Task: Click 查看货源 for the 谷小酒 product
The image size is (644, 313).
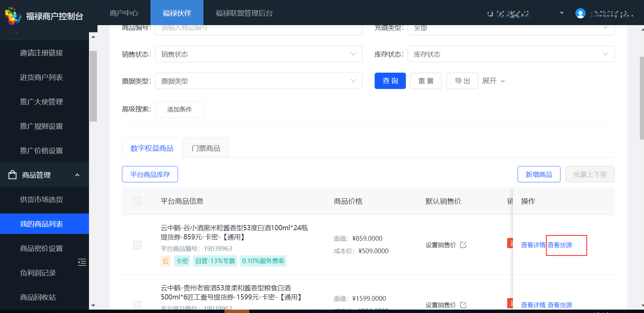Action: (560, 245)
